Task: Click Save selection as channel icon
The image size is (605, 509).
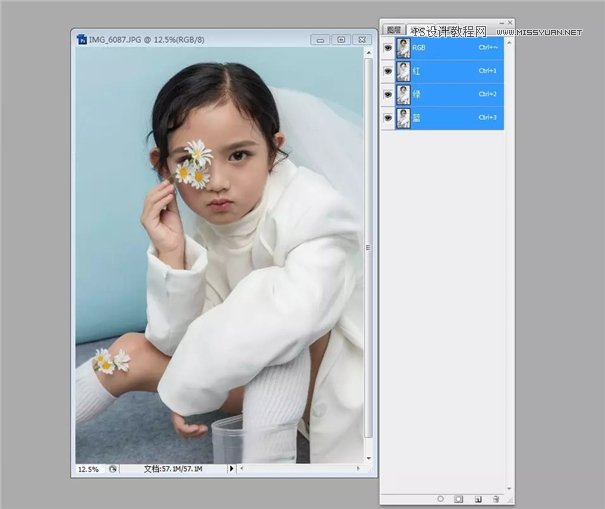Action: click(x=458, y=499)
